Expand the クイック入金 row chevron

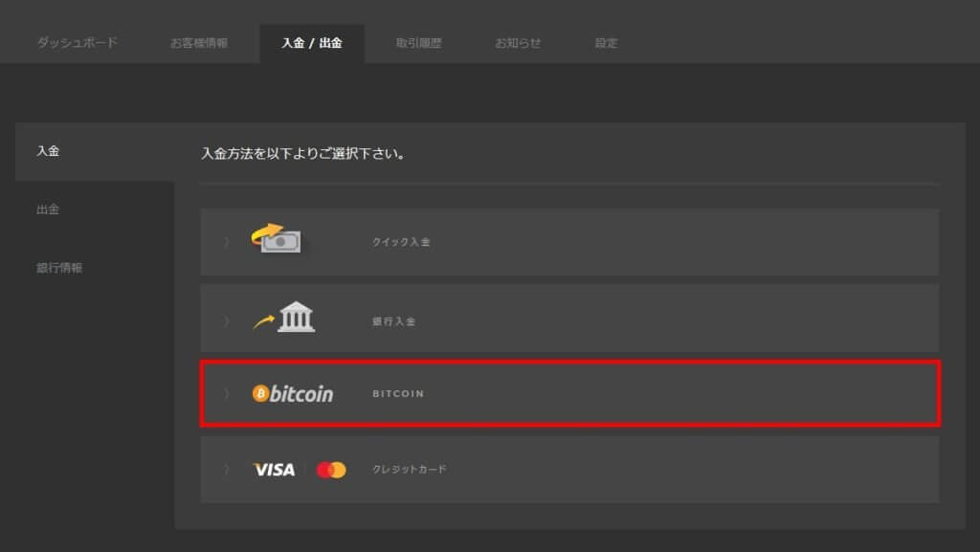[227, 242]
